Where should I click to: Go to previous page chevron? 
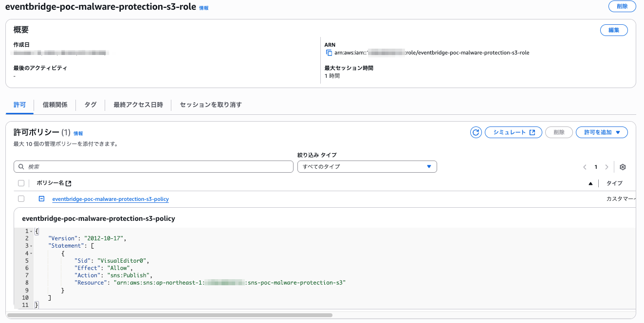click(x=585, y=167)
